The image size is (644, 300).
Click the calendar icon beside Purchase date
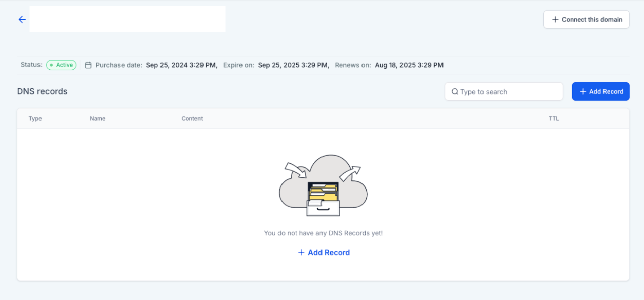(88, 65)
